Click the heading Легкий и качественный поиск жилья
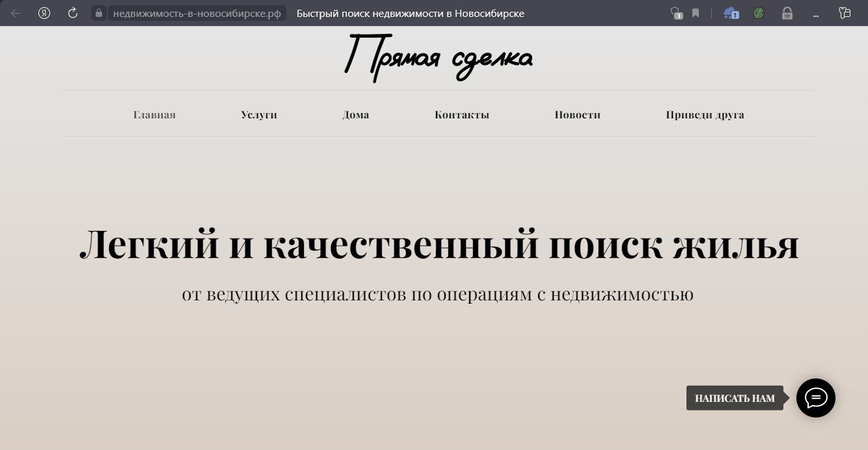 click(x=439, y=245)
